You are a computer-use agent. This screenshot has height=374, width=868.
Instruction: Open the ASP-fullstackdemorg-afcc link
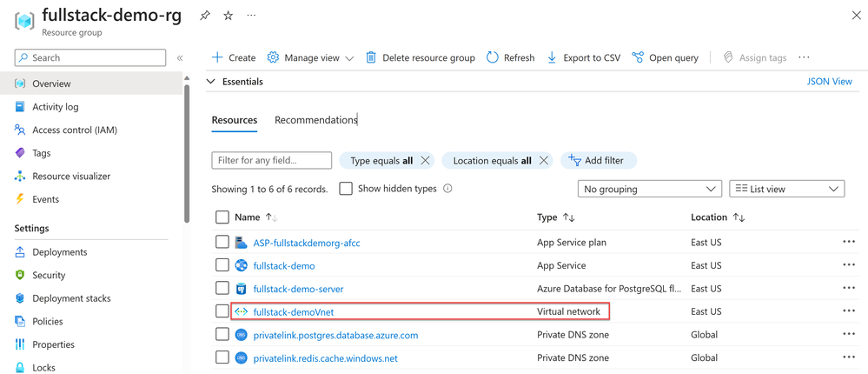307,243
